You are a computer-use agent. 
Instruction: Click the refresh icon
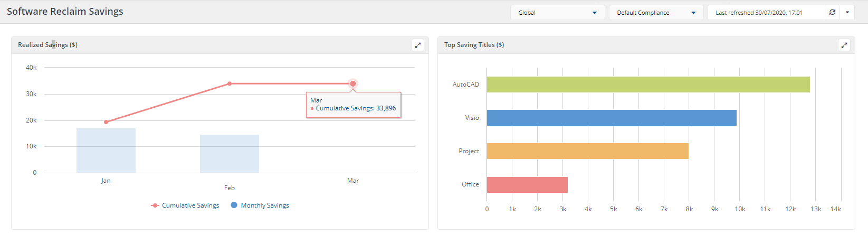(832, 13)
